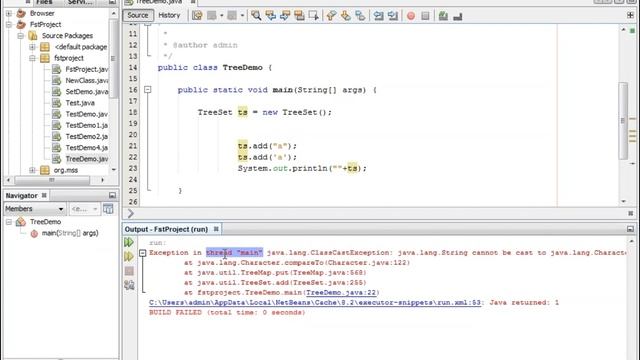Jump to Next Bookmark icon
The width and height of the screenshot is (640, 360).
[x=345, y=16]
